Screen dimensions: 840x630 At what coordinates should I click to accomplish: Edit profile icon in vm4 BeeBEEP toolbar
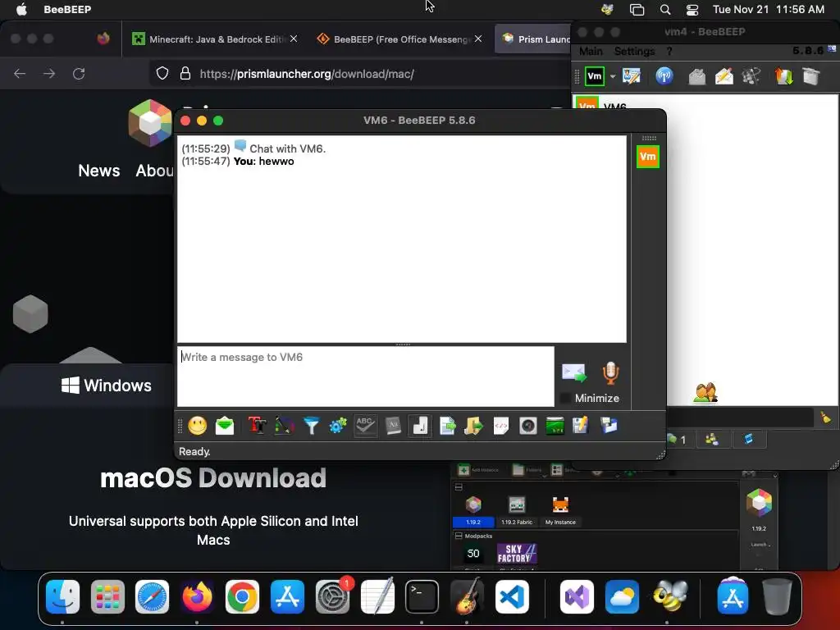tap(632, 76)
